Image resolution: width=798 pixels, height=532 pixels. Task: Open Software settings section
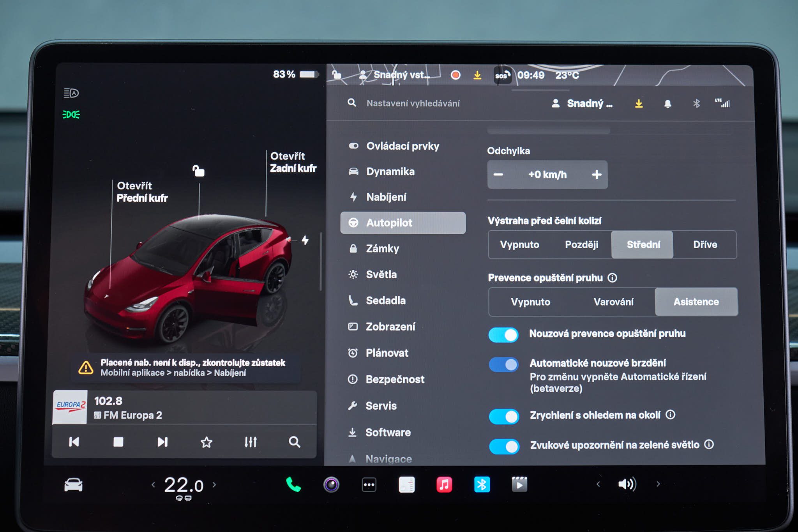tap(403, 432)
